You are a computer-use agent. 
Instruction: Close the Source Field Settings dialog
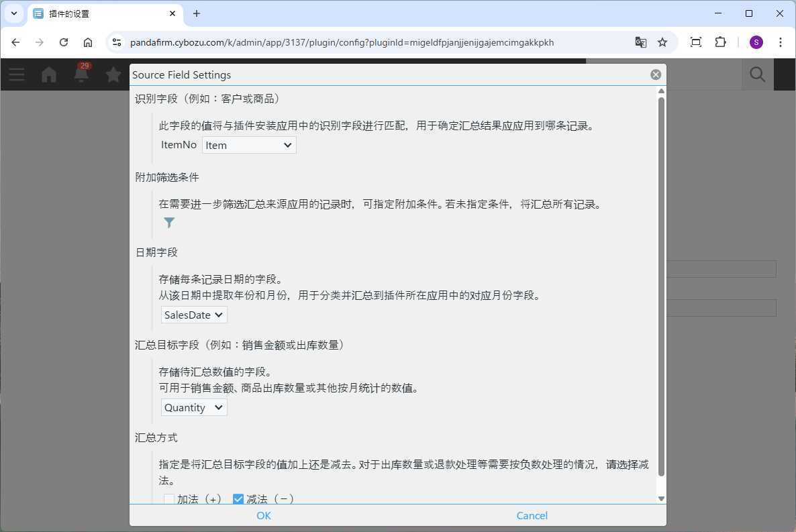656,74
